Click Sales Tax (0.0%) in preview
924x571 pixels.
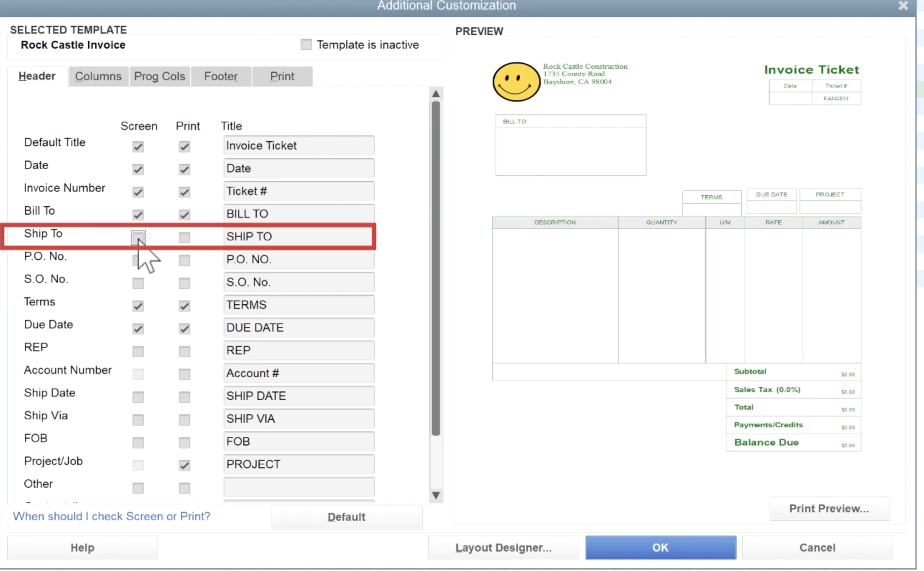pos(767,390)
